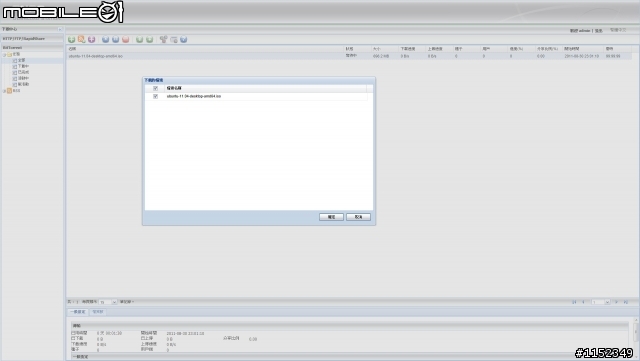Collapse the left Download Center sidebar panel
Screen dimensions: 640x361
coord(60,29)
